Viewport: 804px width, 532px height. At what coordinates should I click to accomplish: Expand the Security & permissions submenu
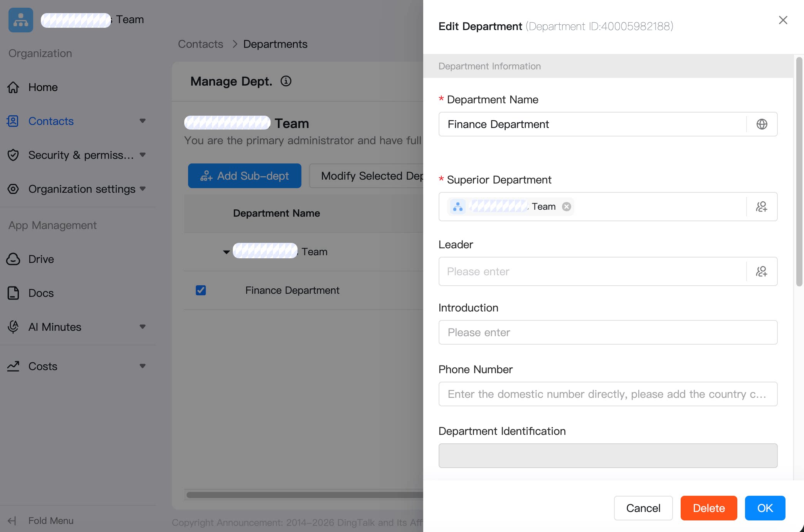click(x=143, y=155)
